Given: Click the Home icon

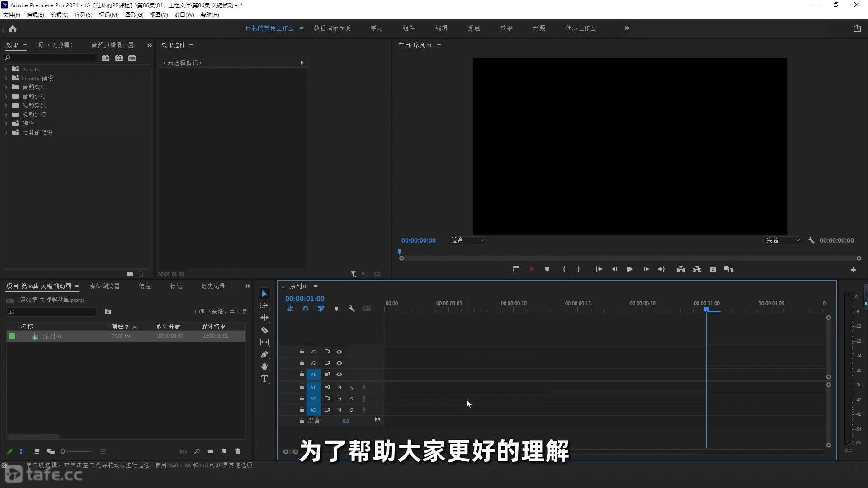Looking at the screenshot, I should (13, 28).
